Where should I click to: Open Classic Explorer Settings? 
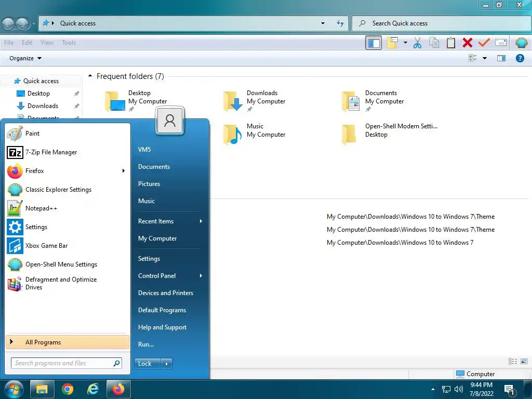[x=68, y=189]
